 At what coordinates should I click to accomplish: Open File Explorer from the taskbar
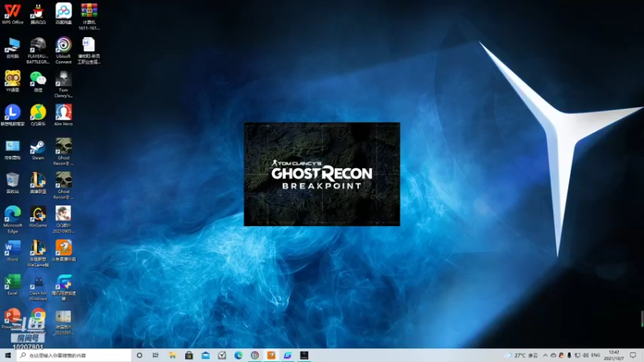(x=172, y=355)
